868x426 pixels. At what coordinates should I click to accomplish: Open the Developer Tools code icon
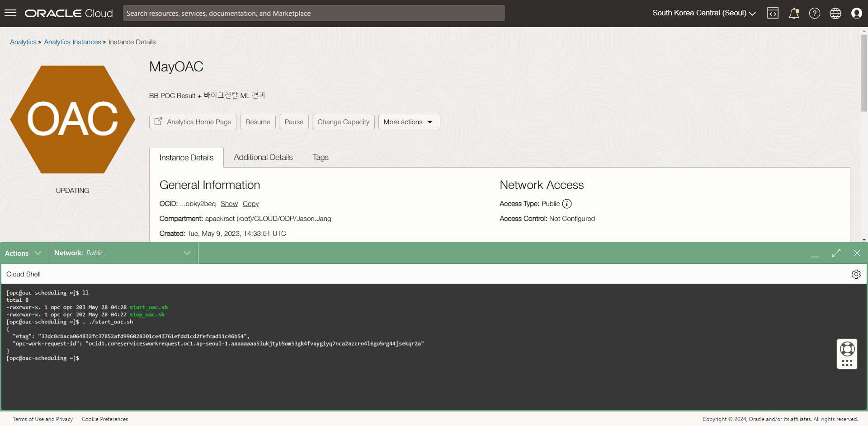773,13
